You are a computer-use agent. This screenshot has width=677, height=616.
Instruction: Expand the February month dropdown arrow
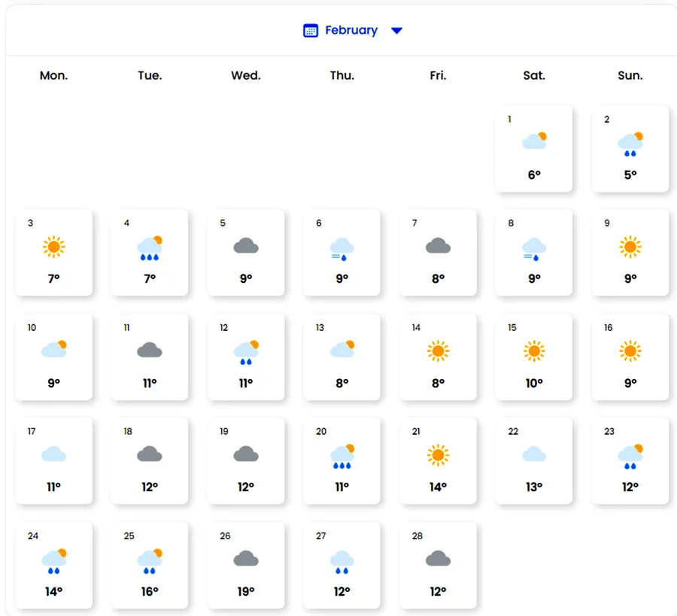(x=397, y=31)
